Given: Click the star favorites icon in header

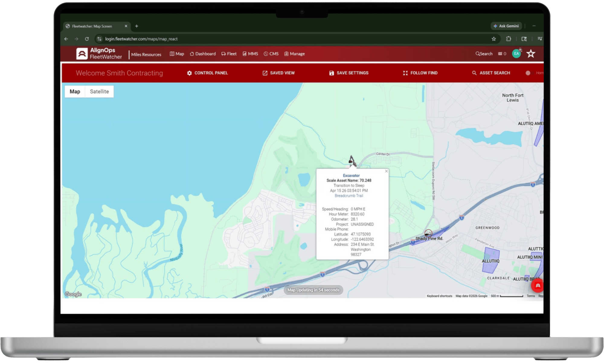Looking at the screenshot, I should [531, 54].
